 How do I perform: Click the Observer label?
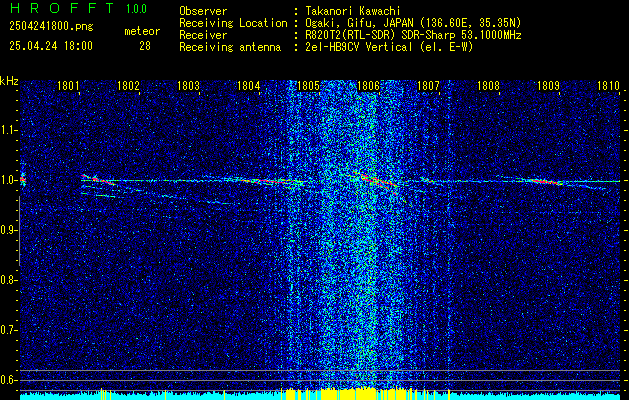point(203,11)
